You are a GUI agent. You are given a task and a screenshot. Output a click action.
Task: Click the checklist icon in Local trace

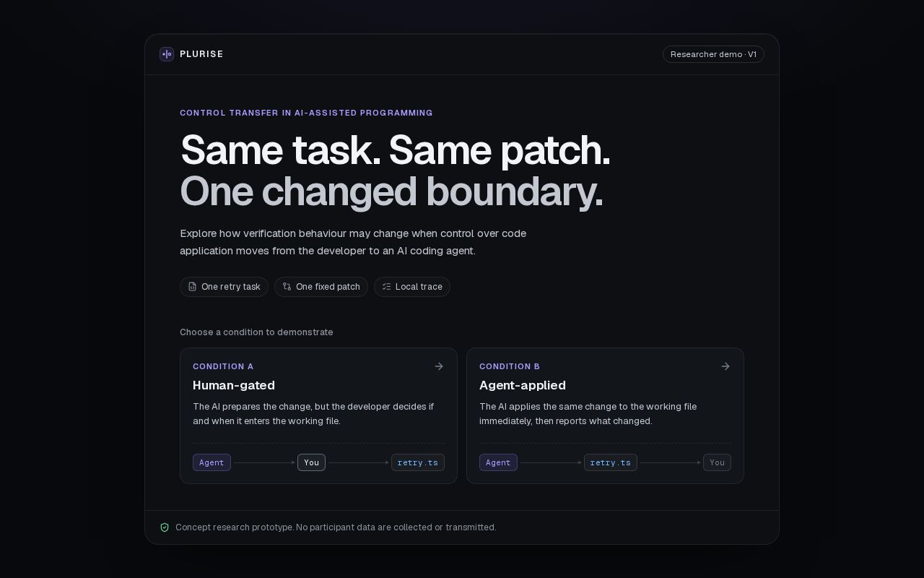point(386,287)
